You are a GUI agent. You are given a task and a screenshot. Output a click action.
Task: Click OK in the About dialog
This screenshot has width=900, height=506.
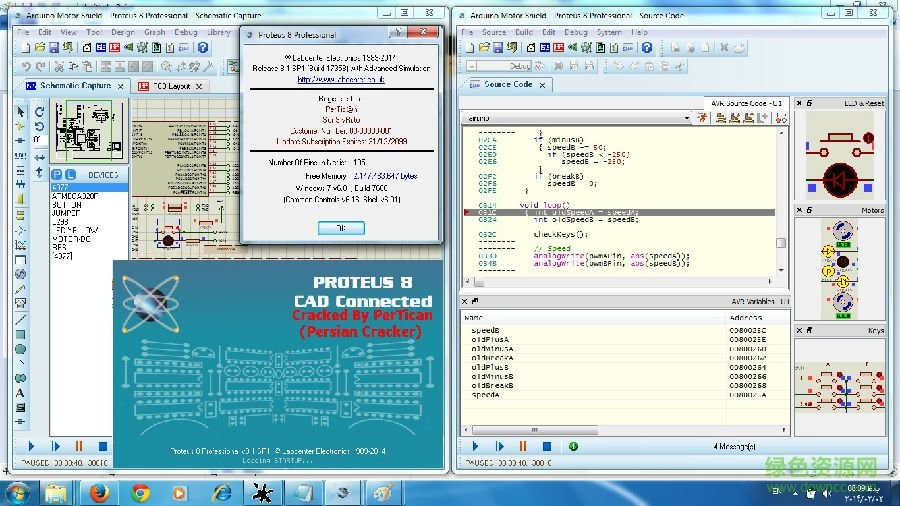pos(341,228)
